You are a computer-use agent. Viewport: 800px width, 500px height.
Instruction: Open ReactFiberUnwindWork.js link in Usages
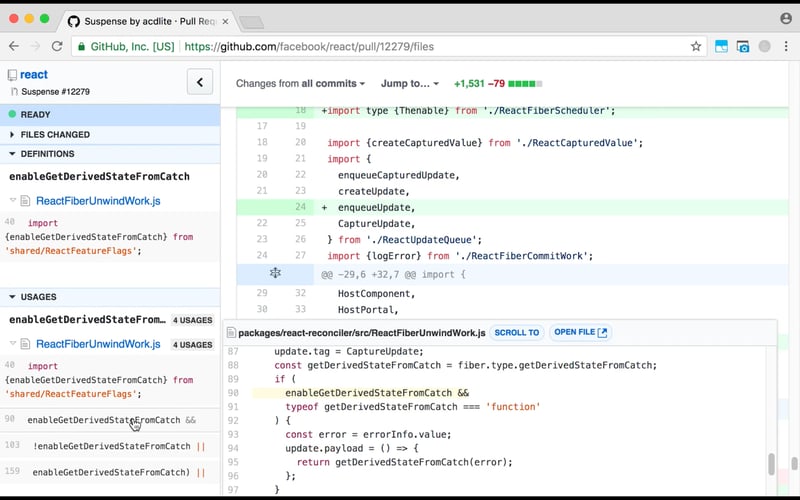98,344
